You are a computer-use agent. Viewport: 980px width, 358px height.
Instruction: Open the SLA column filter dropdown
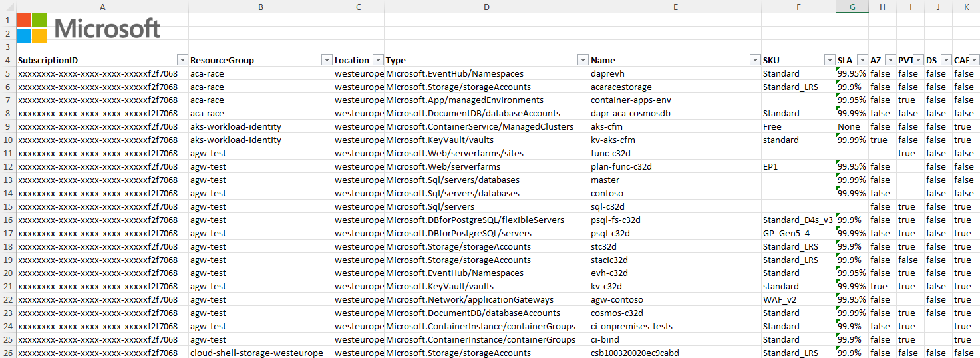[x=862, y=60]
